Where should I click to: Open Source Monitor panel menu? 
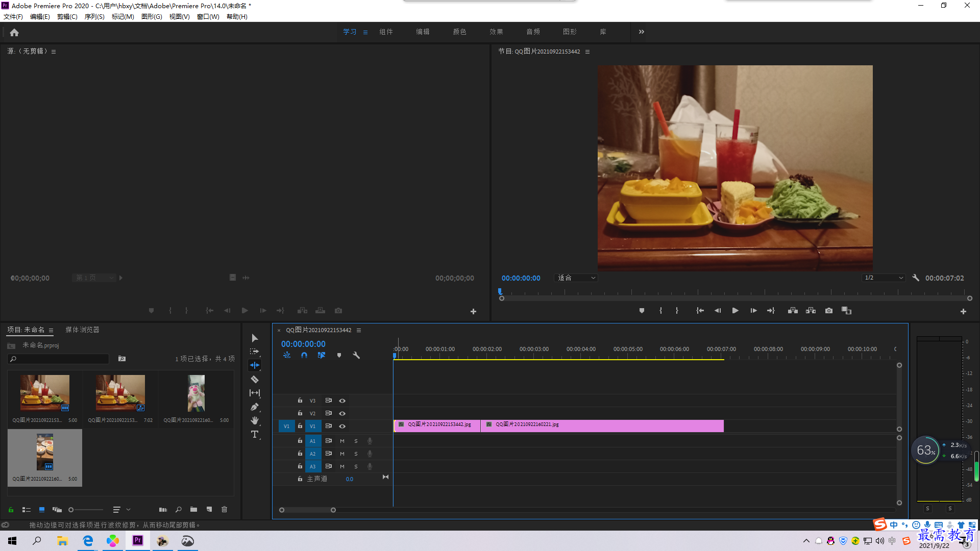[x=54, y=52]
